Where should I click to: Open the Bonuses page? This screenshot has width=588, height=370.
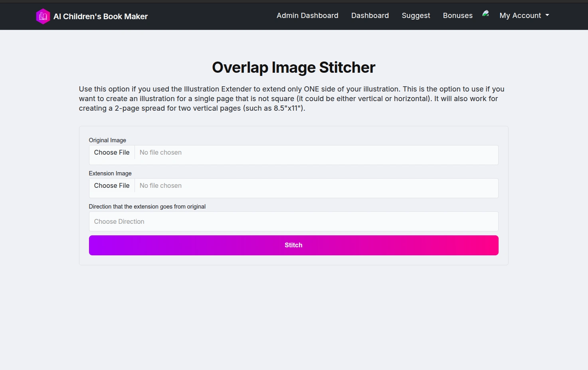pyautogui.click(x=457, y=15)
